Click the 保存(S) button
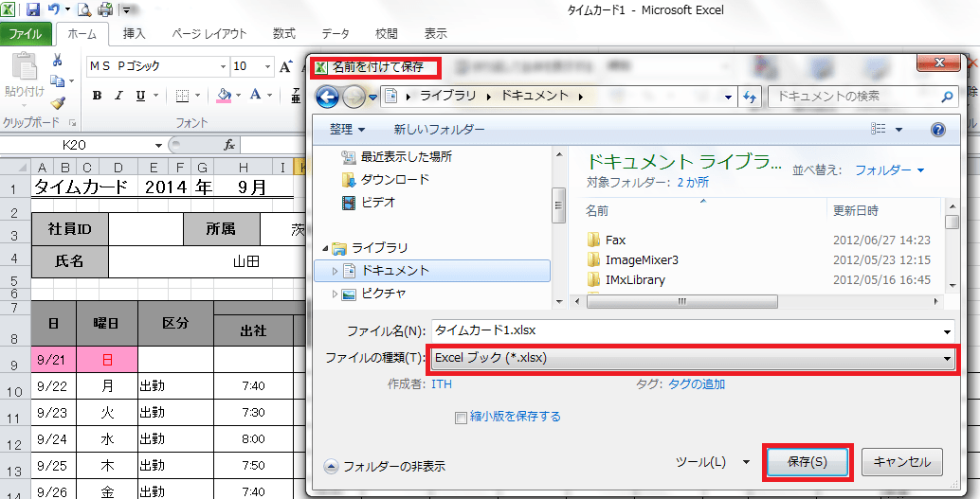The width and height of the screenshot is (980, 499). point(808,462)
